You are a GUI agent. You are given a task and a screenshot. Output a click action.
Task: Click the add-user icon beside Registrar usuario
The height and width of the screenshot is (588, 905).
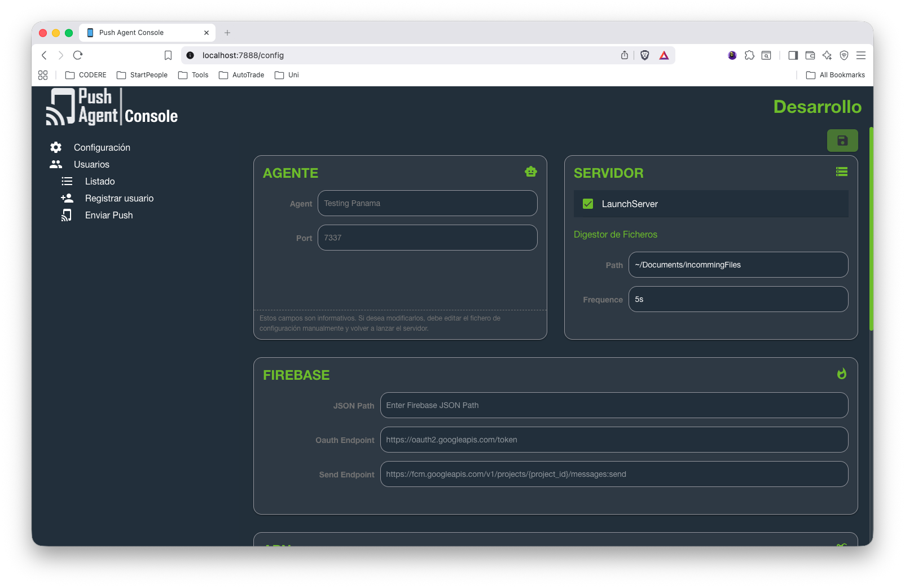click(67, 198)
